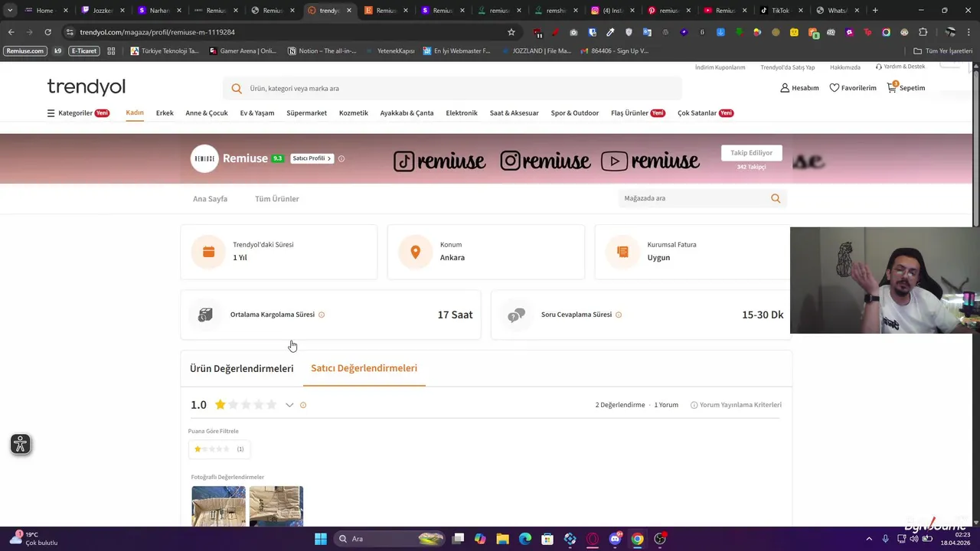Select Erkek category
The width and height of the screenshot is (980, 551).
[x=165, y=113]
